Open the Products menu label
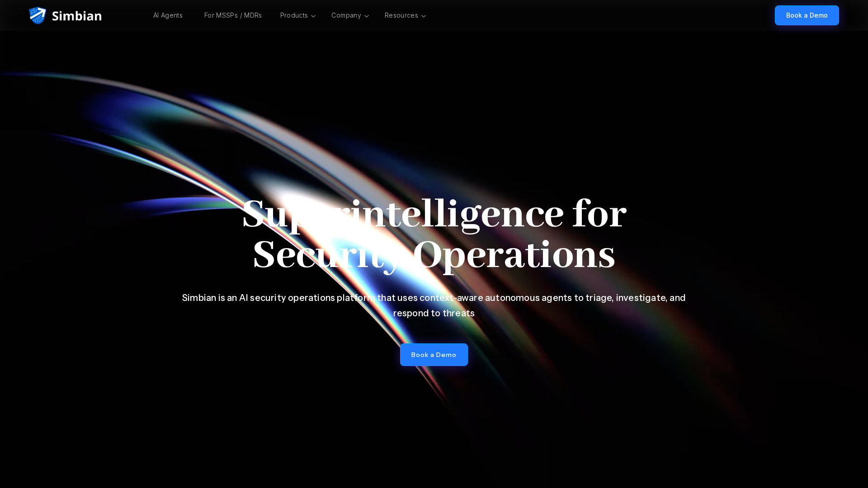This screenshot has width=868, height=488. (x=294, y=15)
